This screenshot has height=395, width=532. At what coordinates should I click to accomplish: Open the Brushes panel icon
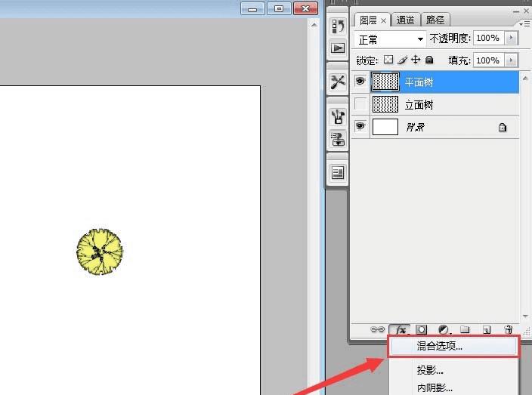(338, 117)
